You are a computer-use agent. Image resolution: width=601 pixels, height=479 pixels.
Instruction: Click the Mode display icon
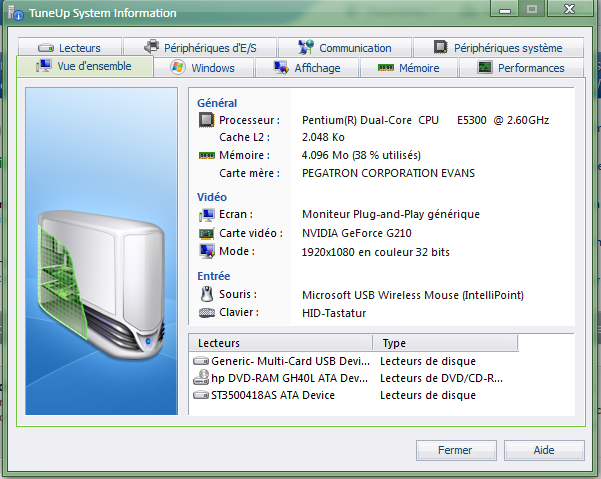207,251
